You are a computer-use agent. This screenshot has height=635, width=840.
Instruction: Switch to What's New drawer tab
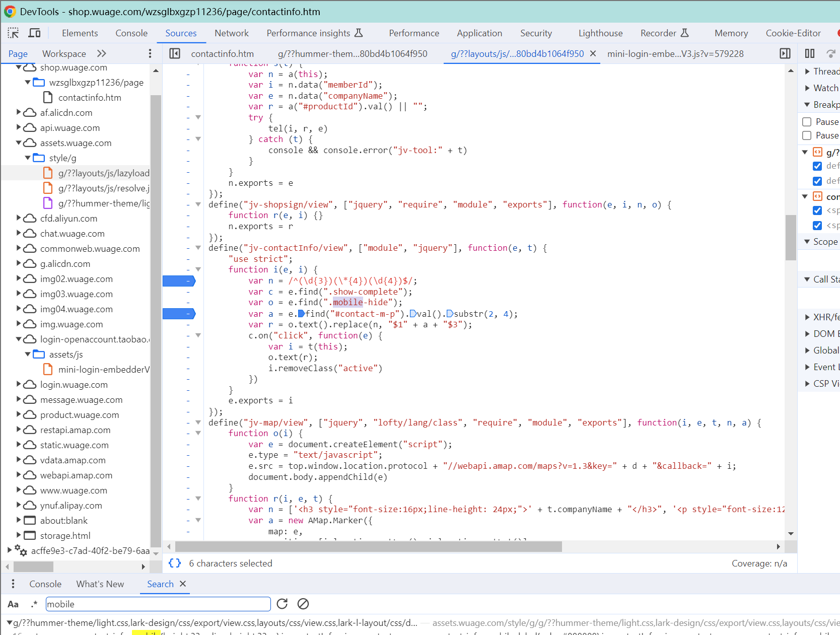coord(100,584)
